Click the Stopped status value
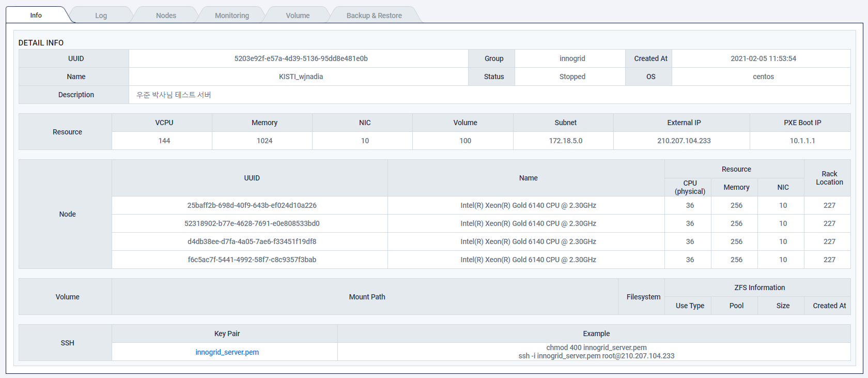Image resolution: width=868 pixels, height=378 pixels. (572, 77)
